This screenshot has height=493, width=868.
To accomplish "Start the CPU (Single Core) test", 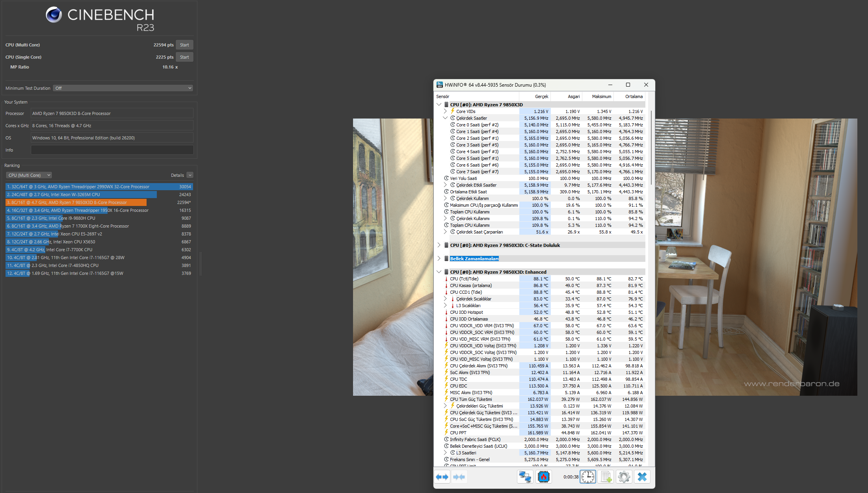I will (x=184, y=57).
